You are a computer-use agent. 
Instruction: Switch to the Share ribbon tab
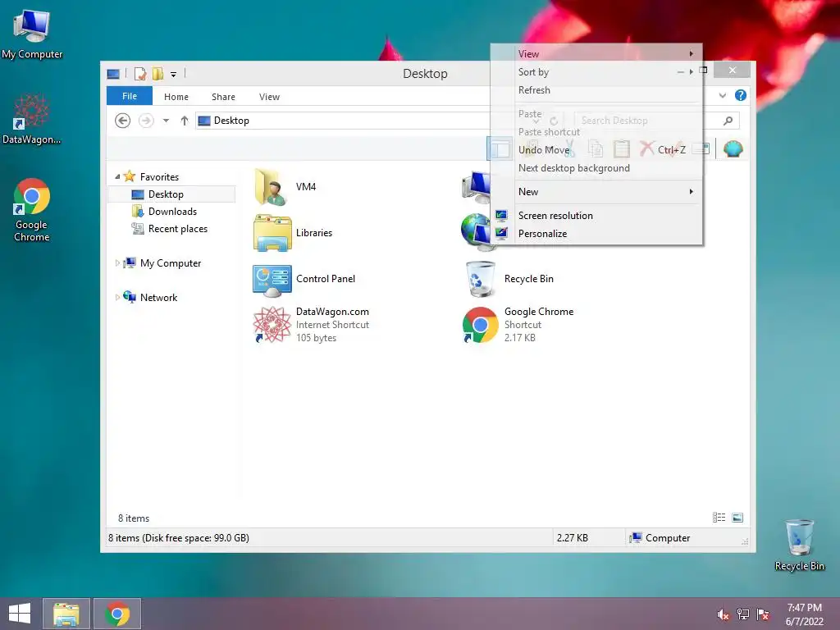(223, 97)
